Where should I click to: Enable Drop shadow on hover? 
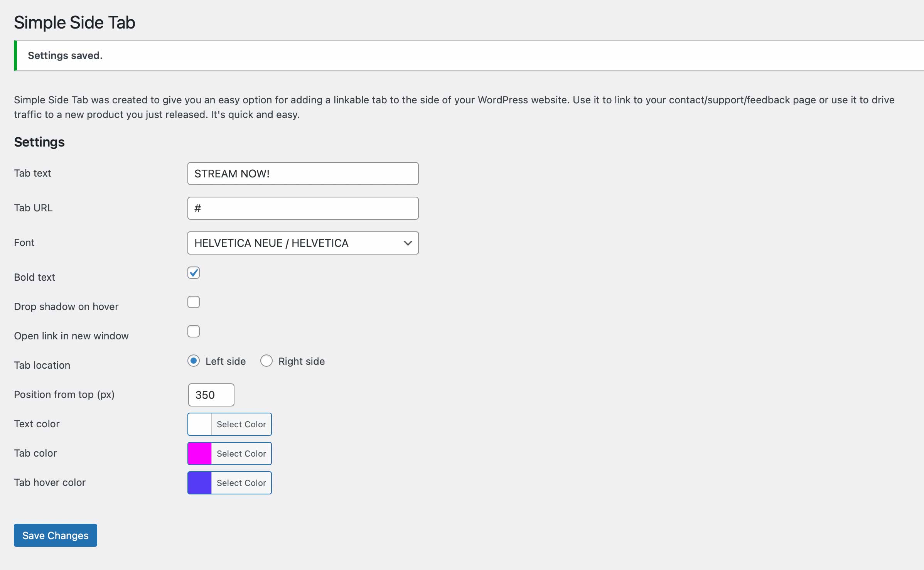coord(194,302)
